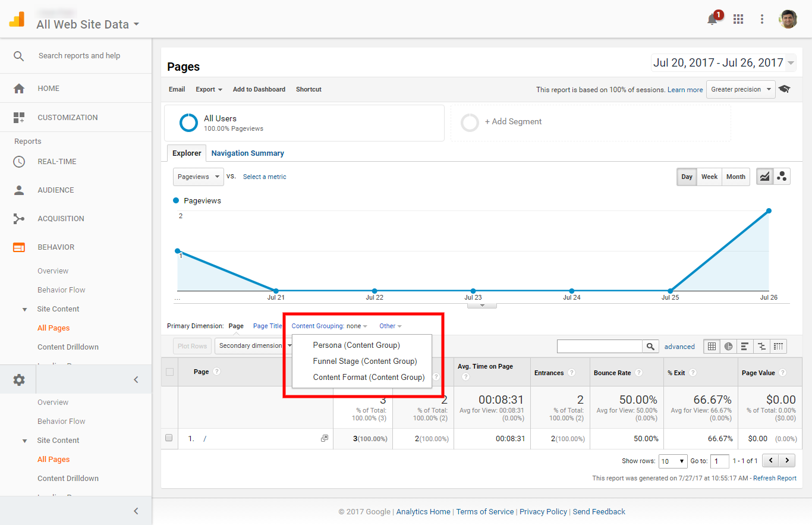The height and width of the screenshot is (525, 812).
Task: Click the Refresh Report link
Action: click(x=775, y=478)
